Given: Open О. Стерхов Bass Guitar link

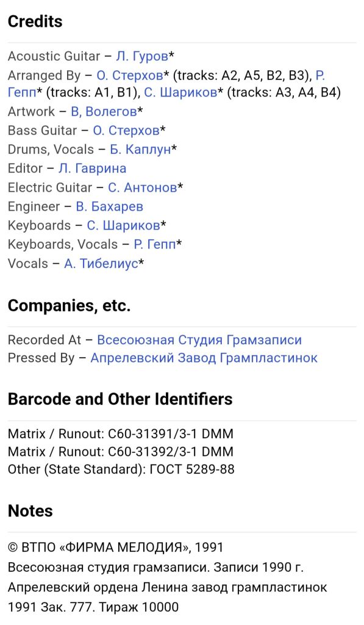Looking at the screenshot, I should pos(126,131).
